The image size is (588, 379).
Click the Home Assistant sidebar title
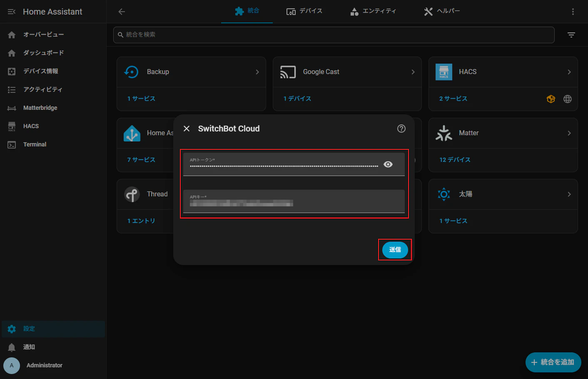(x=52, y=12)
